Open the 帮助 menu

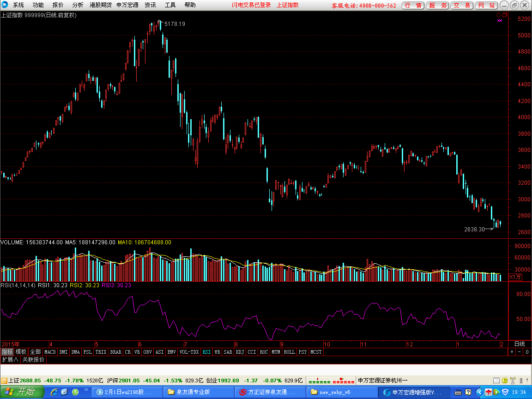coord(190,5)
